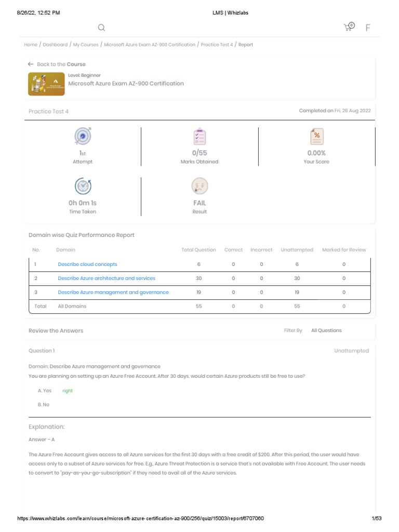
Task: Open Describe Azure management and governance link
Action: [x=113, y=292]
